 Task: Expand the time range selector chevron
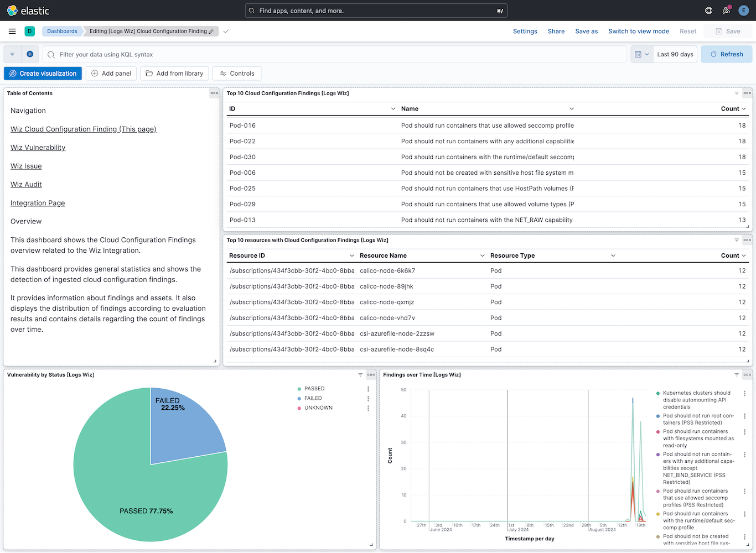[x=646, y=54]
